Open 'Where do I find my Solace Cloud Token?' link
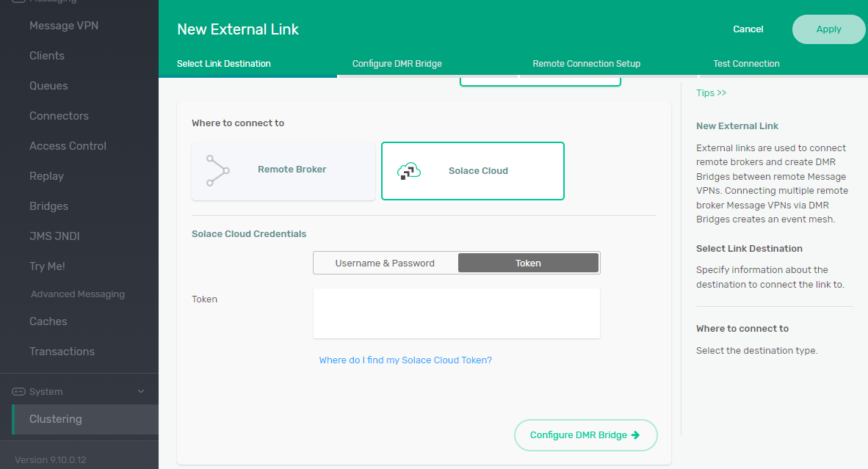 tap(405, 360)
